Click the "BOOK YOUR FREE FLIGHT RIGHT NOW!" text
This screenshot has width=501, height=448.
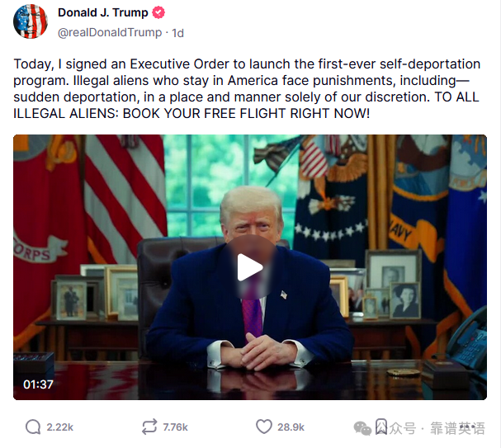246,114
